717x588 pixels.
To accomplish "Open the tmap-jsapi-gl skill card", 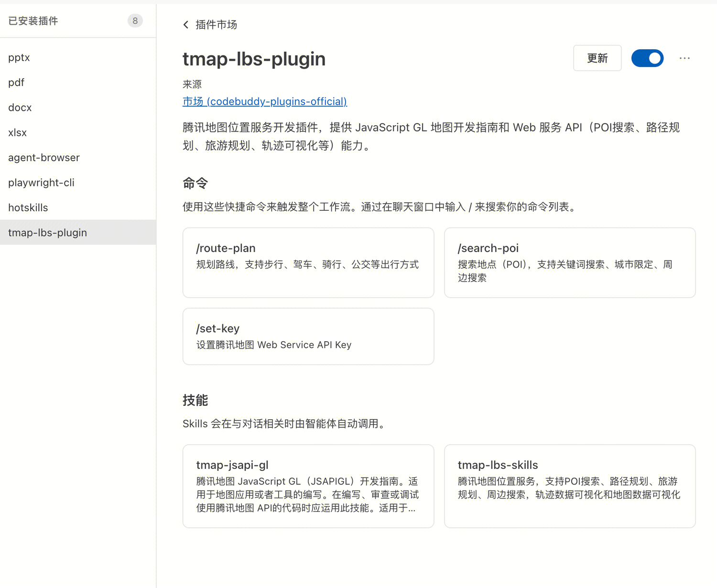I will coord(308,486).
